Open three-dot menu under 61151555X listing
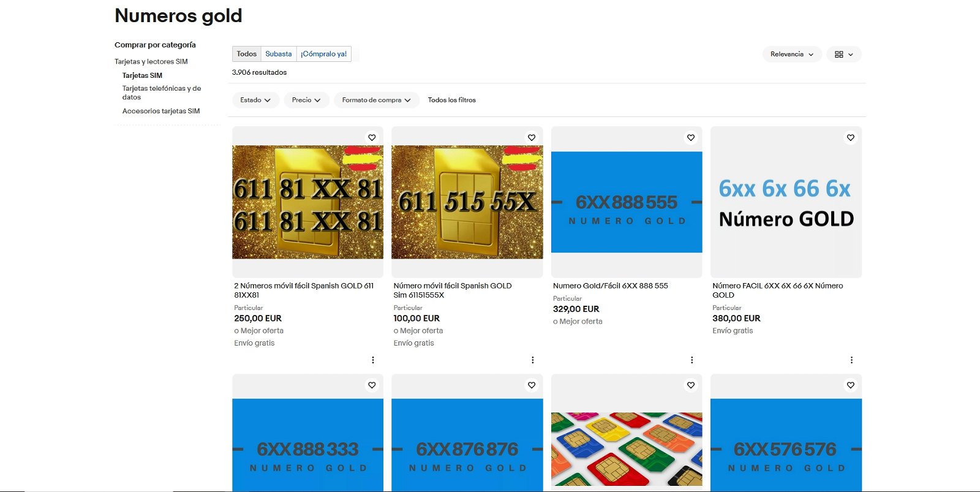This screenshot has width=980, height=492. [x=532, y=360]
